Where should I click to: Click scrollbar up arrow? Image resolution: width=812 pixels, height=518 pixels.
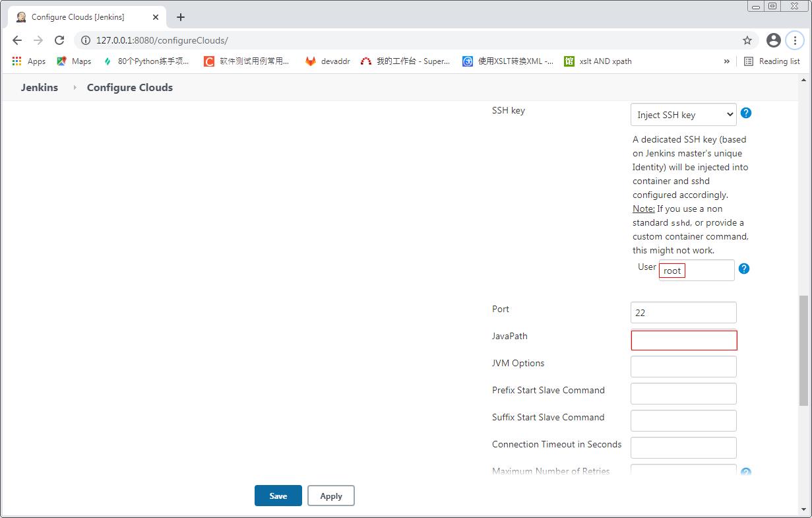[x=804, y=79]
